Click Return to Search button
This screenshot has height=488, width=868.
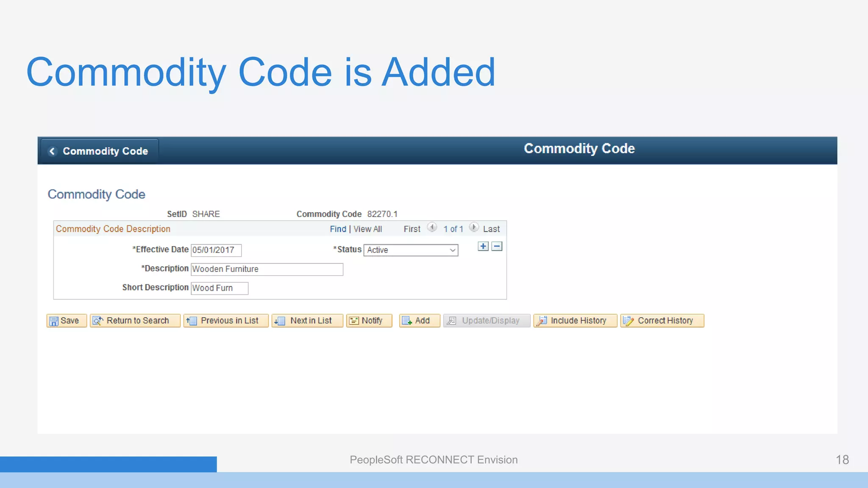pyautogui.click(x=135, y=321)
